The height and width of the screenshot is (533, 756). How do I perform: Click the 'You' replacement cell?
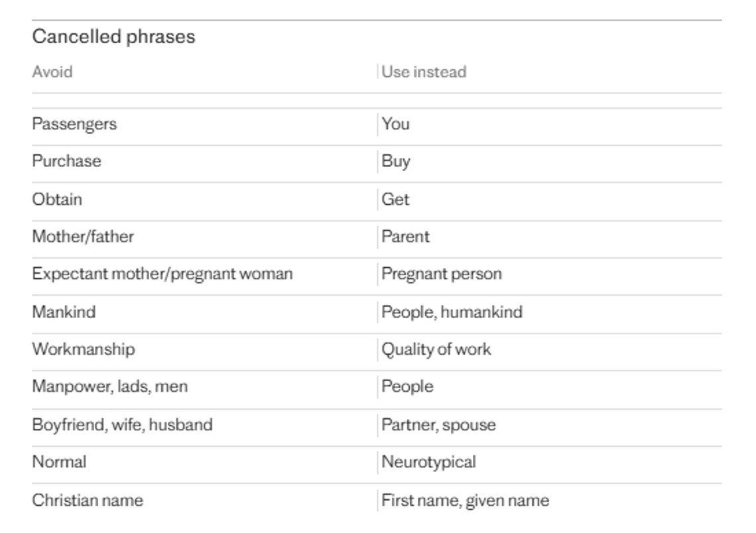click(x=395, y=124)
